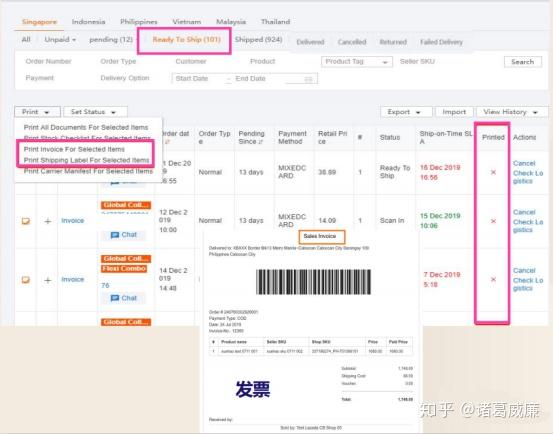The width and height of the screenshot is (554, 434).
Task: Choose Print Shipping Label For Selected Items
Action: pyautogui.click(x=87, y=160)
